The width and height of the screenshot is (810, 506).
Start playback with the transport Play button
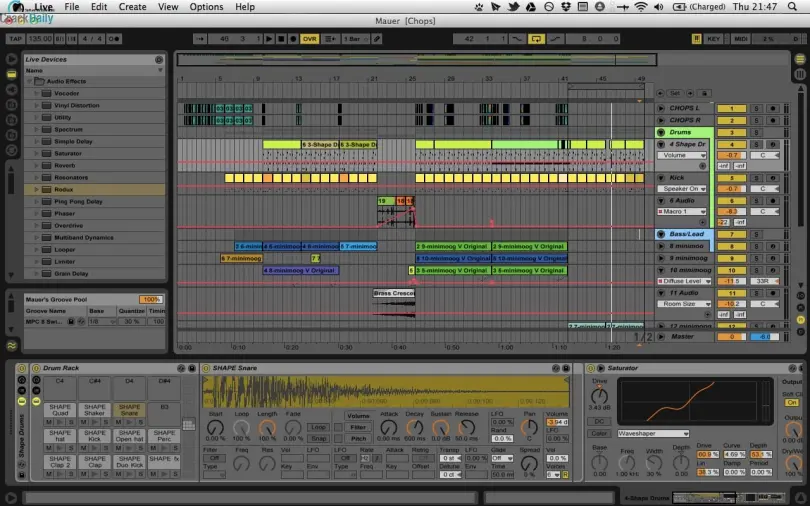269,39
